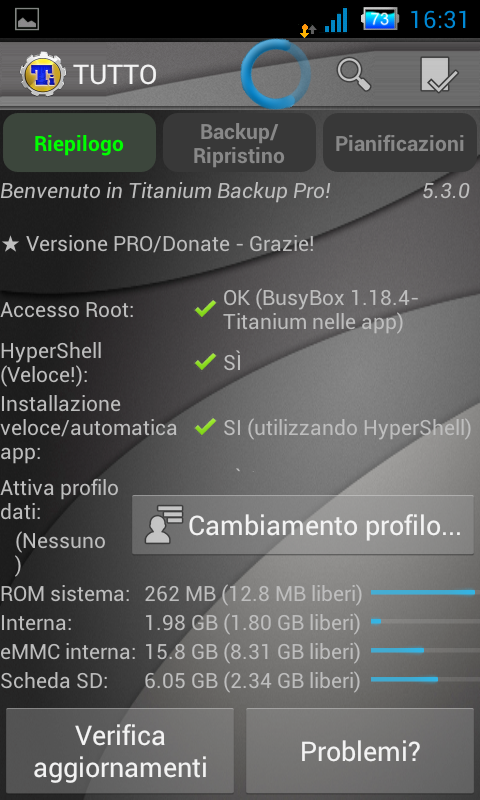Tap the Scheda SD storage bar
Viewport: 480px width, 800px height.
point(425,679)
